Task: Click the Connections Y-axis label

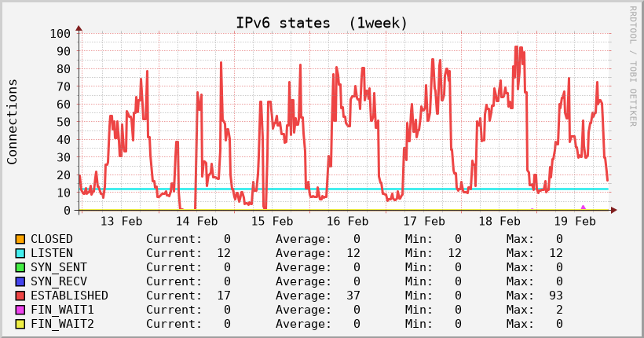Action: click(13, 121)
